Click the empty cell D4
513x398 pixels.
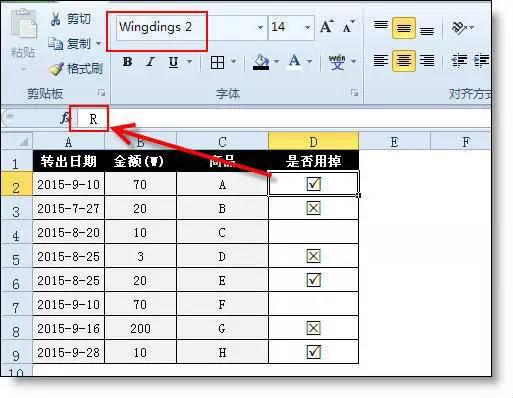pos(313,232)
